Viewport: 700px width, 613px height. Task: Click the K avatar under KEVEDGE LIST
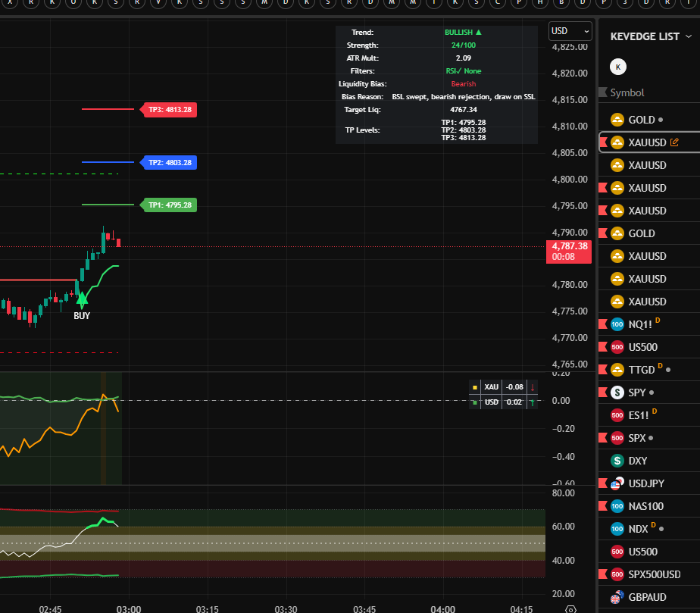tap(618, 67)
